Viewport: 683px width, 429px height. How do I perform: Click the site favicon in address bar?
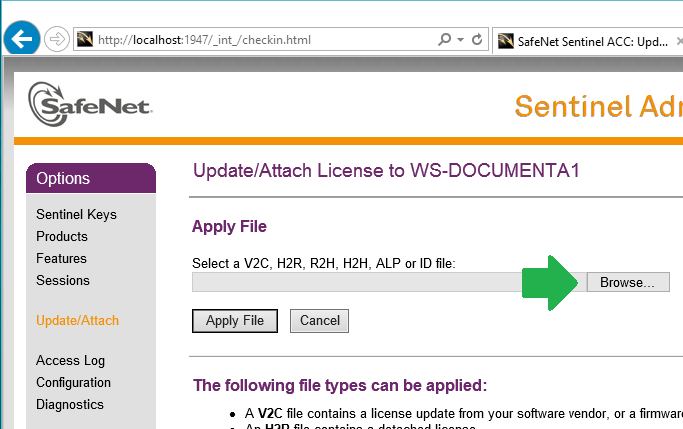click(x=85, y=40)
